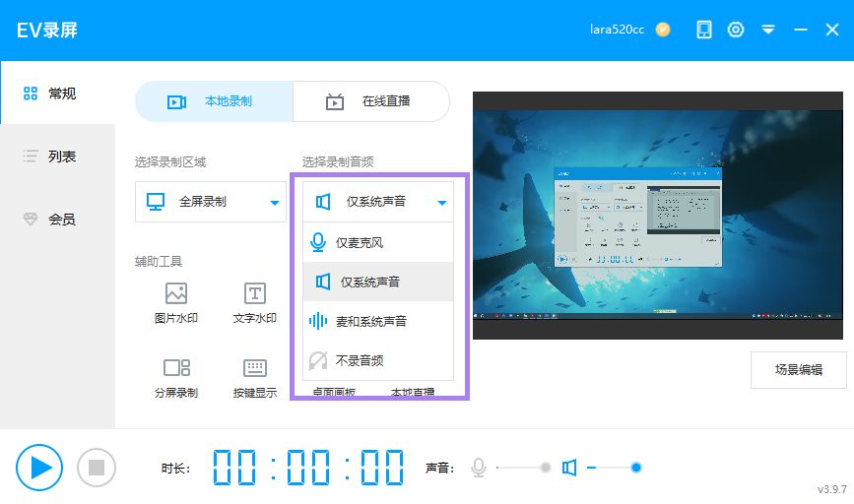The image size is (854, 504).
Task: Choose 麦和系统声音 audio option
Action: (378, 321)
